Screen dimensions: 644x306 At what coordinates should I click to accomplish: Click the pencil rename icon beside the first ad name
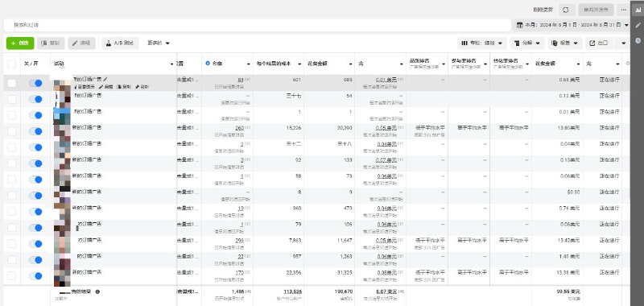pos(105,79)
